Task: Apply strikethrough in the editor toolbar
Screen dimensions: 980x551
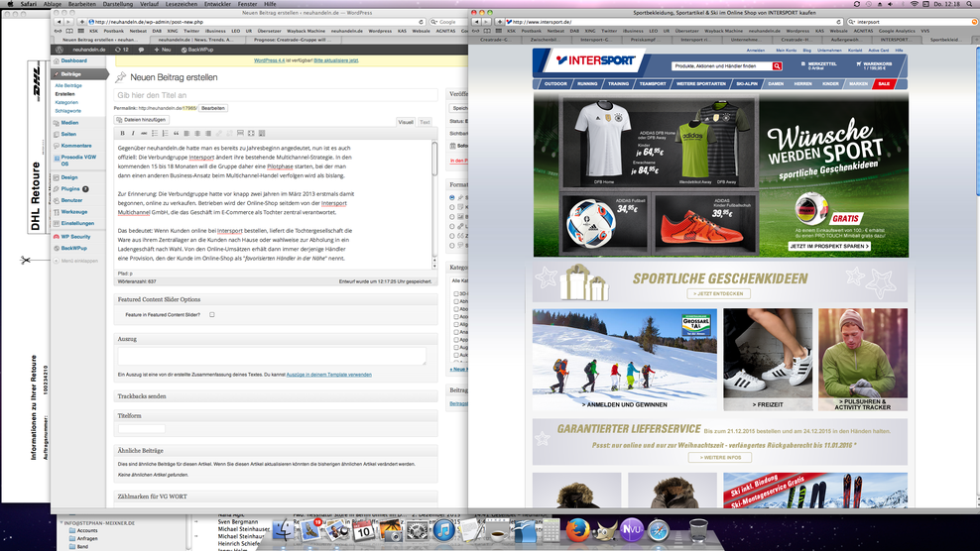Action: tap(144, 133)
